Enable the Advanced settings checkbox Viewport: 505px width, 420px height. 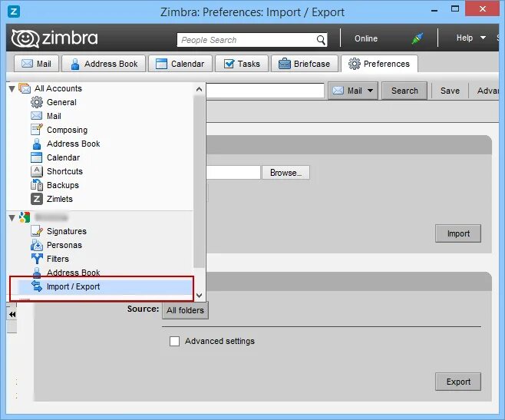[174, 341]
